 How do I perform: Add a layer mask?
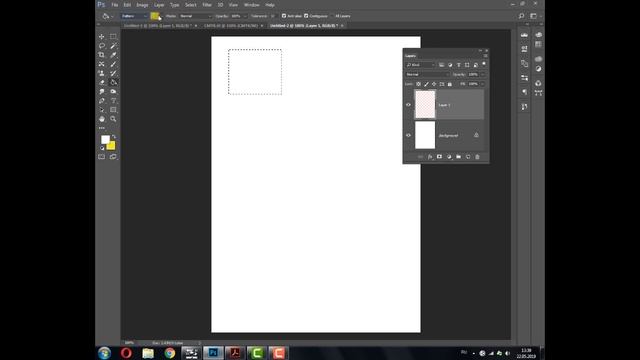[x=439, y=157]
